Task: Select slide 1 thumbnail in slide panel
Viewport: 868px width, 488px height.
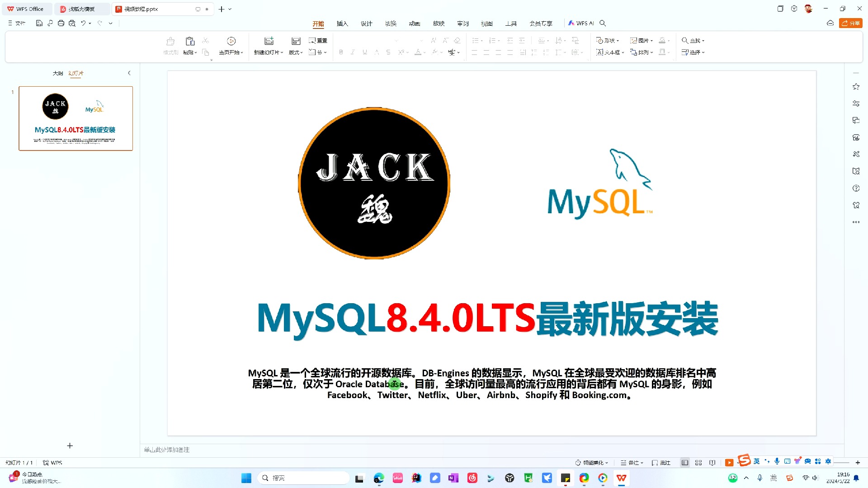Action: pyautogui.click(x=75, y=118)
